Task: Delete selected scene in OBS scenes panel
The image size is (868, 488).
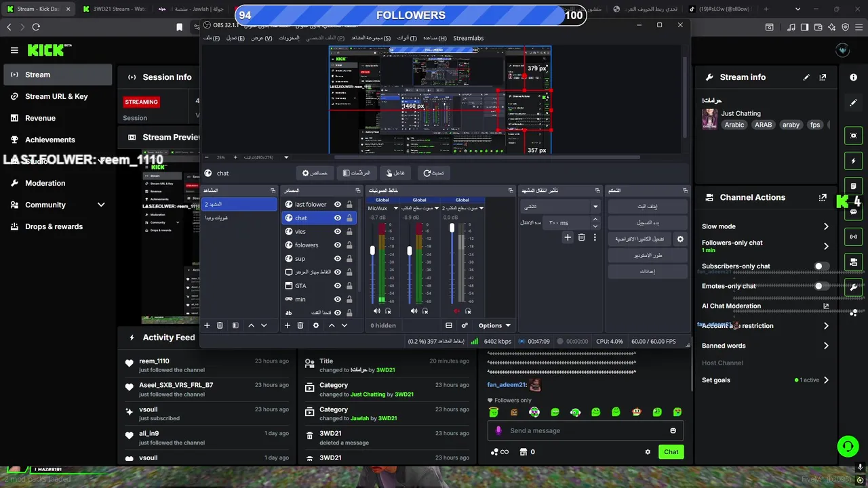Action: [x=220, y=325]
